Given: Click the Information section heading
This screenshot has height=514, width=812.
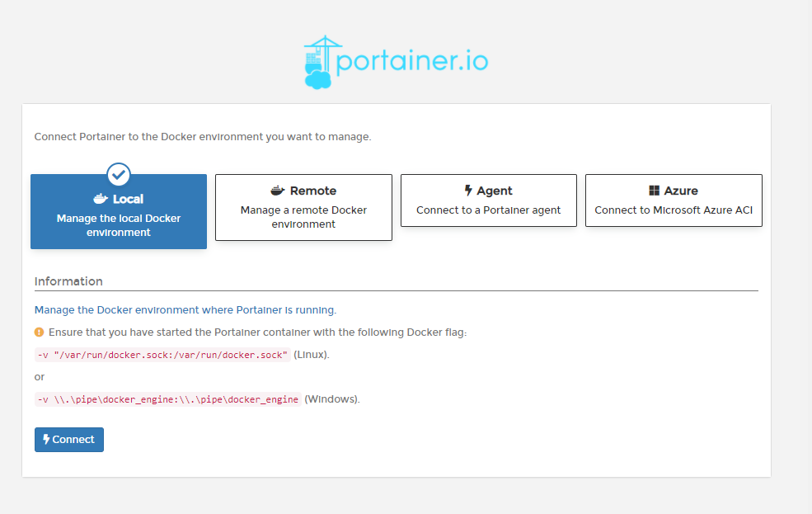Looking at the screenshot, I should coord(68,281).
